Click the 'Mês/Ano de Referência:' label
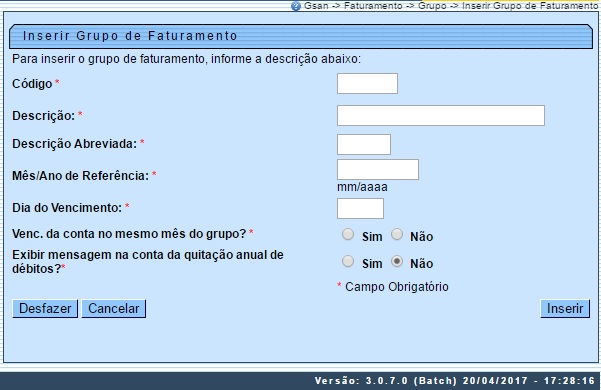 pyautogui.click(x=80, y=175)
